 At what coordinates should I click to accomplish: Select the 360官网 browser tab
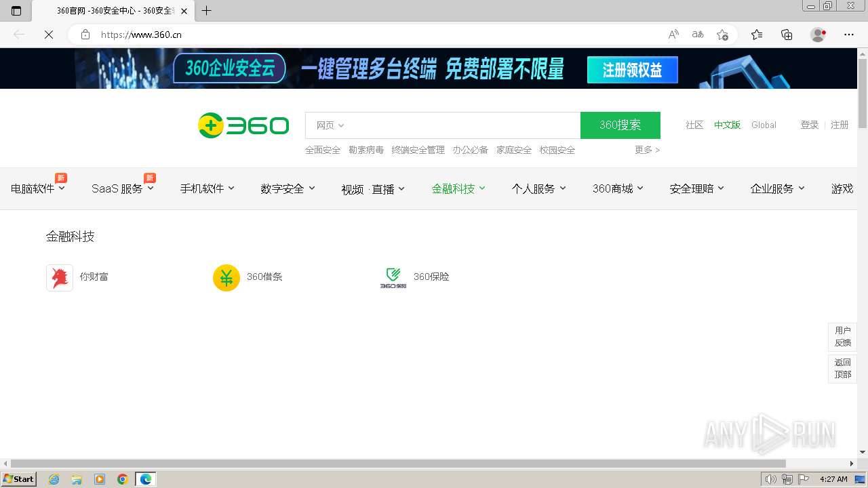pos(114,10)
